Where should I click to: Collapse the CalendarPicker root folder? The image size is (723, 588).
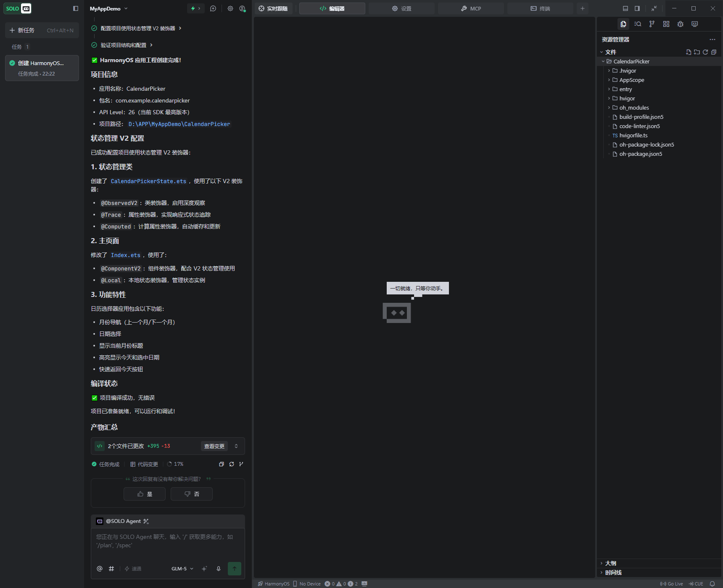point(660,61)
